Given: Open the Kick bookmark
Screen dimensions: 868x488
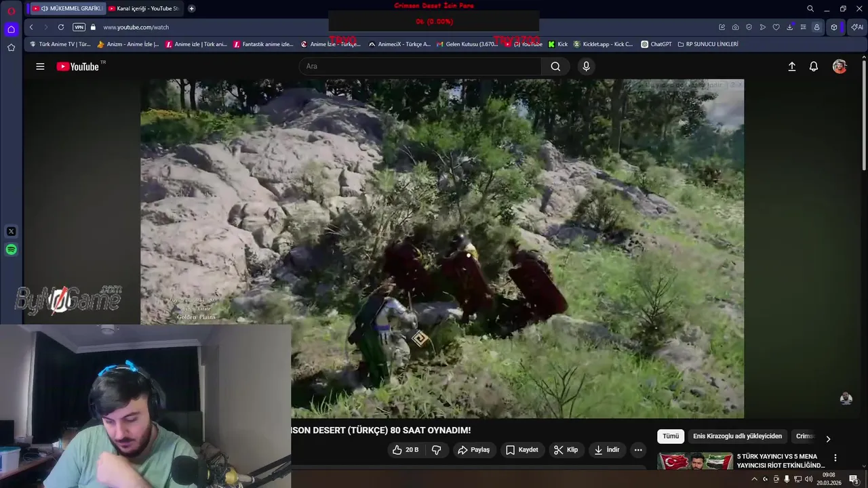Looking at the screenshot, I should coord(558,44).
